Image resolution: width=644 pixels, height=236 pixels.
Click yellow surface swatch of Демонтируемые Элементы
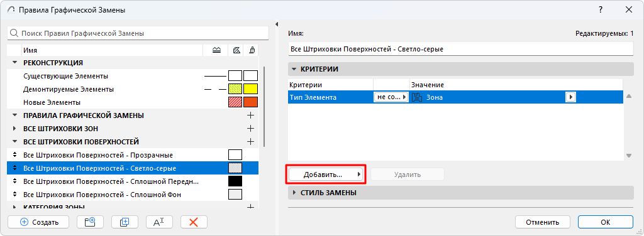click(250, 89)
